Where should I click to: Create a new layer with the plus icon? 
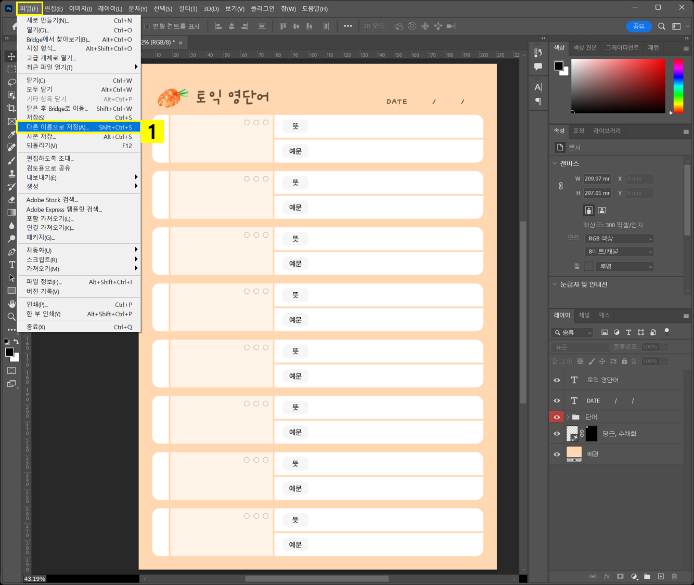pos(661,577)
